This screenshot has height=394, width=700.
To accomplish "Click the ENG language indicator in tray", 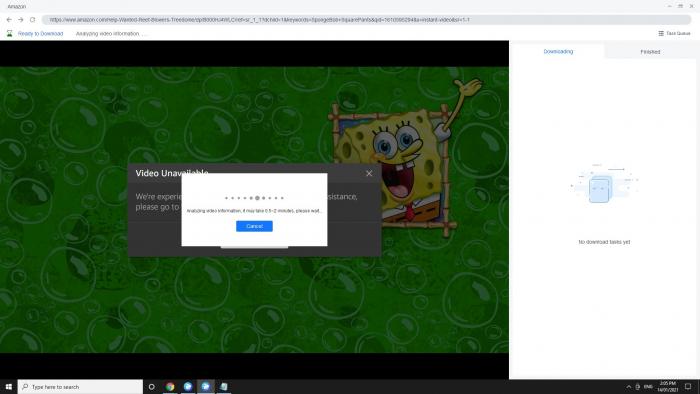I will click(648, 386).
